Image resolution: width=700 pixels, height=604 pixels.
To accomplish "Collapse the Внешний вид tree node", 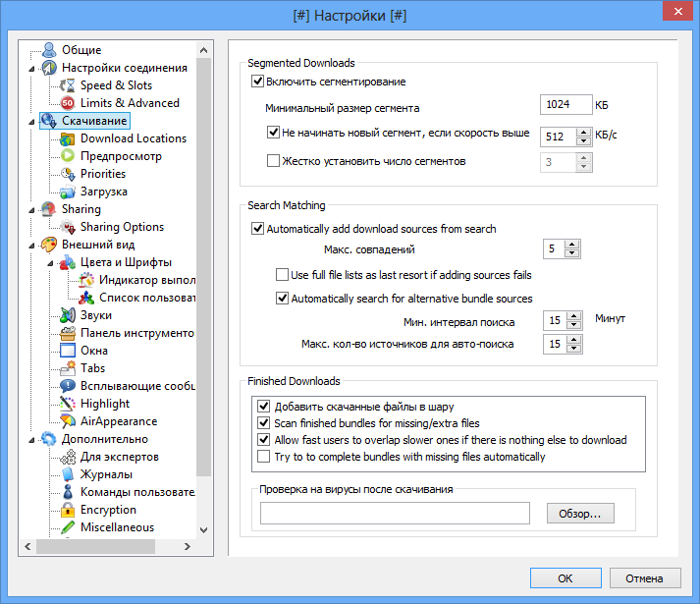I will pyautogui.click(x=31, y=246).
